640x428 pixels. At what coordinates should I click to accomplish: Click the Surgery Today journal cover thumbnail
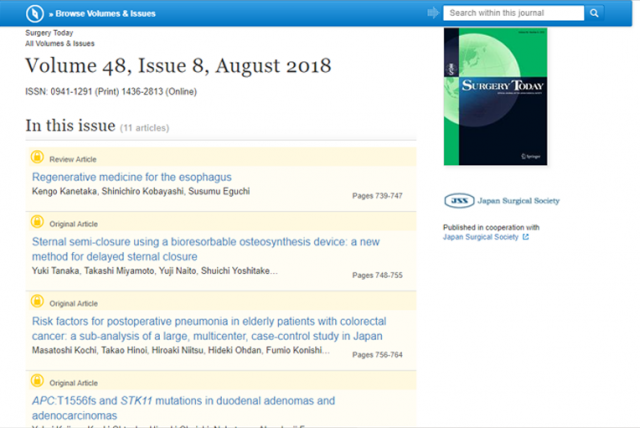(x=496, y=96)
